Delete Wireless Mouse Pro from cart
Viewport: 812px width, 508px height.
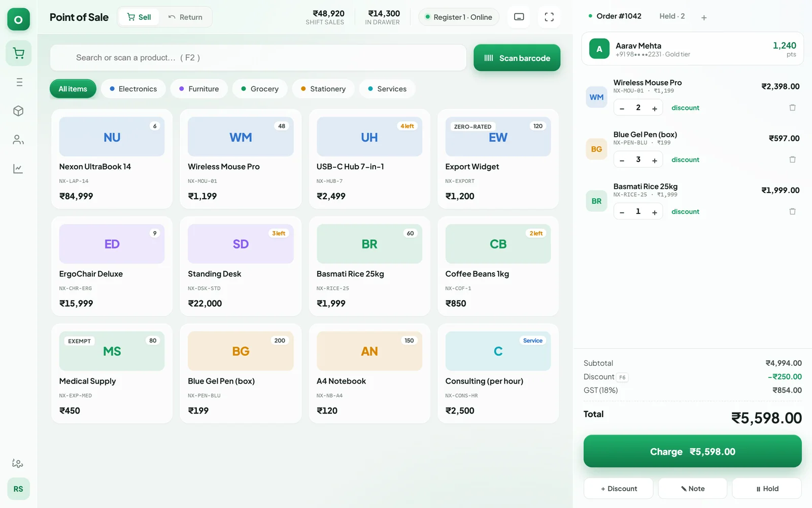pyautogui.click(x=792, y=108)
